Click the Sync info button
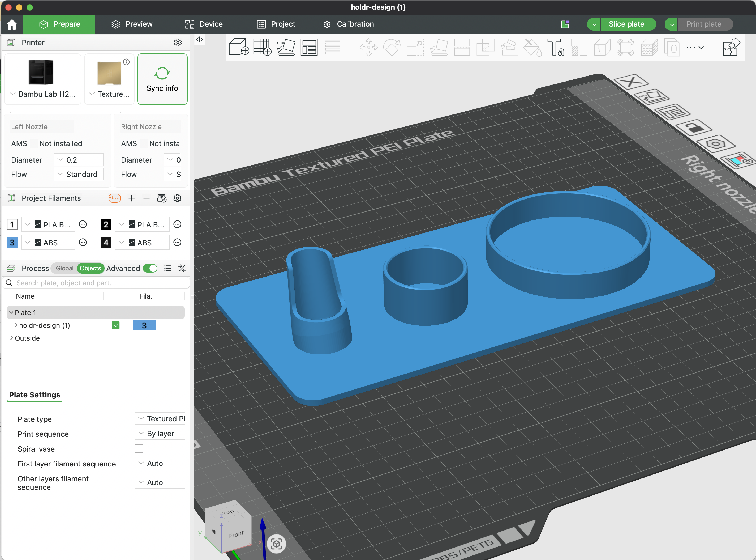The image size is (756, 560). click(x=162, y=79)
